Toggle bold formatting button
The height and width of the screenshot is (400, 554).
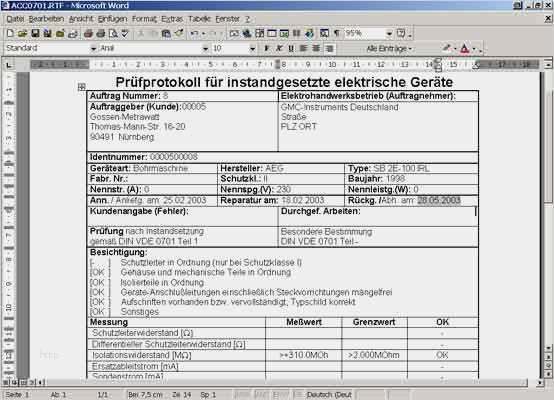tap(267, 48)
